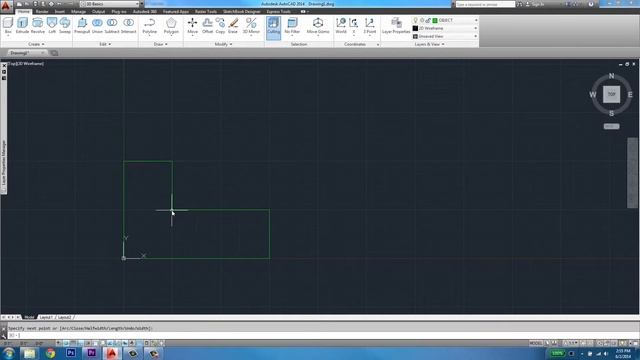This screenshot has height=360, width=640.
Task: Click the Model layout tab
Action: (29, 317)
